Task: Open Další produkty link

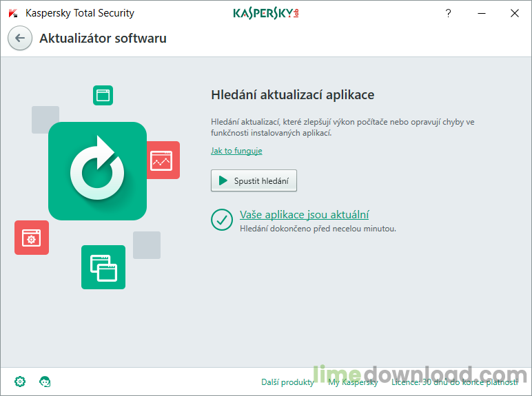Action: pos(288,382)
